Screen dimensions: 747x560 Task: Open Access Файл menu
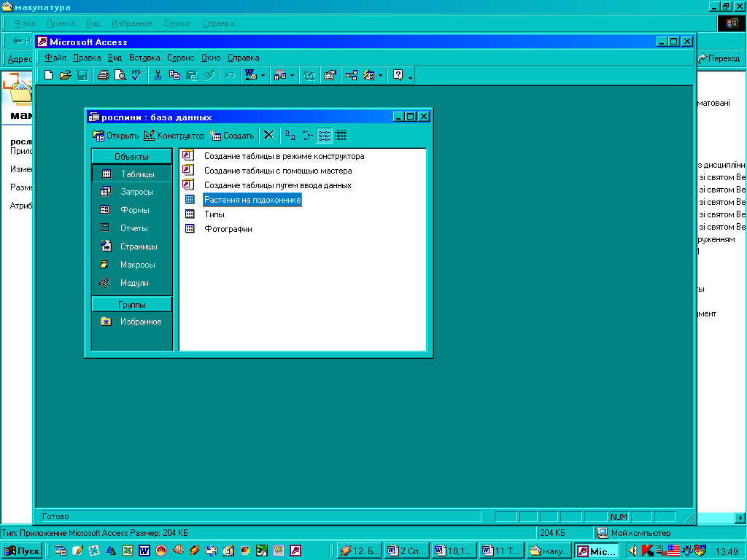[55, 58]
